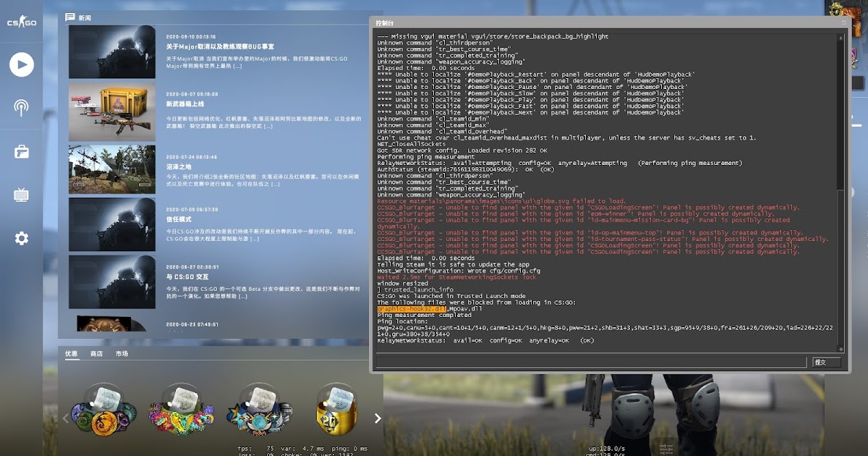Switch to the 市场 tab
The height and width of the screenshot is (456, 868).
click(x=122, y=354)
